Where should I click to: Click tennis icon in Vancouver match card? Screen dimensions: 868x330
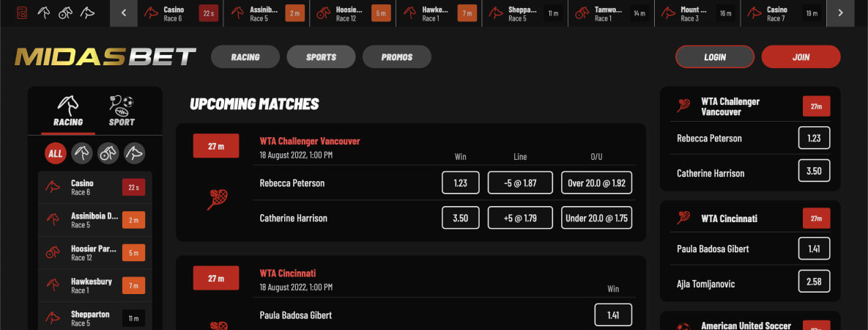coord(217,199)
